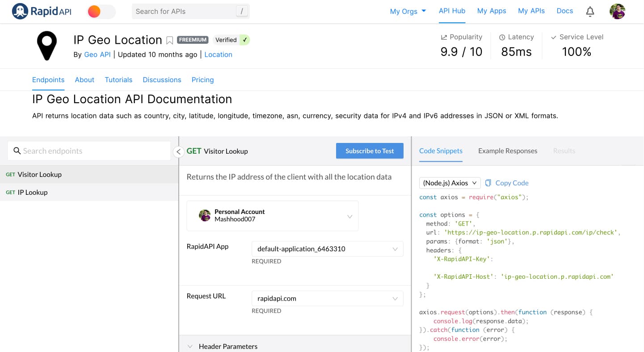Collapse the endpoints sidebar arrow
Screen dimensions: 644x352
tap(178, 152)
